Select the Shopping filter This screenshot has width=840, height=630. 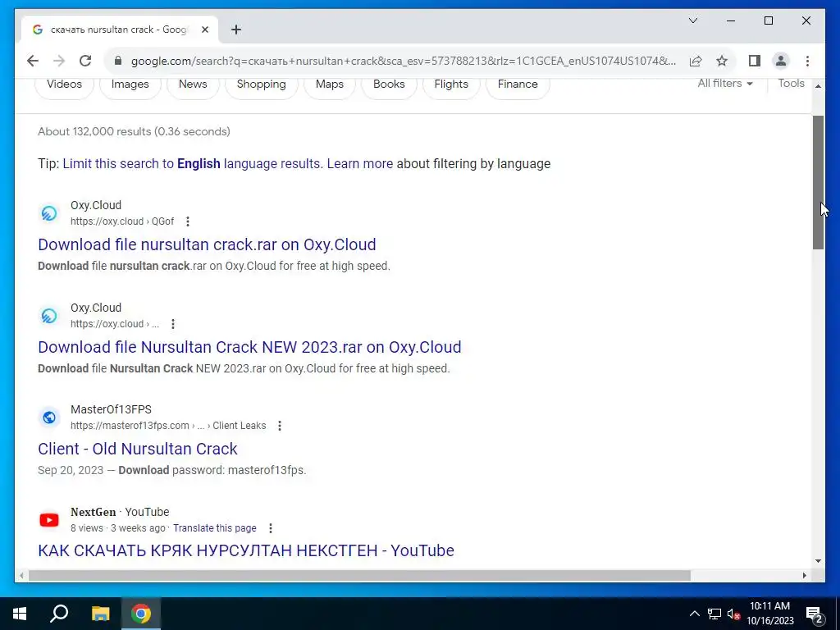pyautogui.click(x=262, y=84)
